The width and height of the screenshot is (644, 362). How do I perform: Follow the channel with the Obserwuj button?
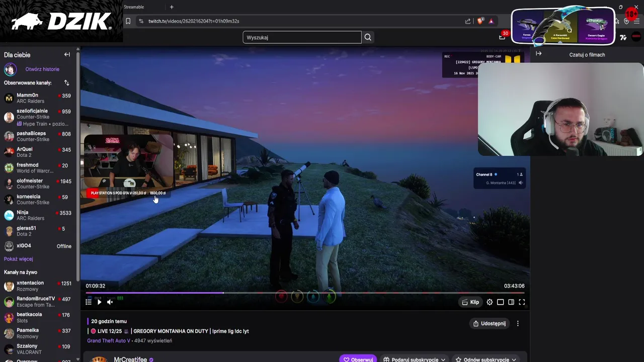358,359
